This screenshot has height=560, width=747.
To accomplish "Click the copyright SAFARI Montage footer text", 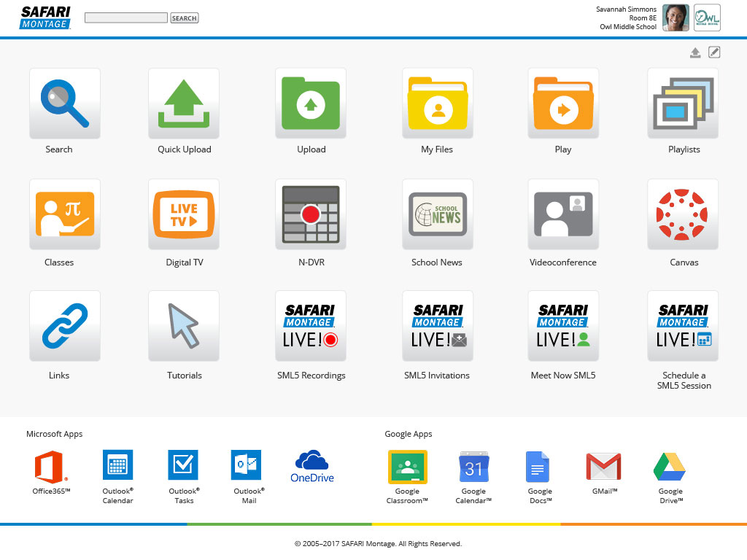I will pyautogui.click(x=378, y=544).
